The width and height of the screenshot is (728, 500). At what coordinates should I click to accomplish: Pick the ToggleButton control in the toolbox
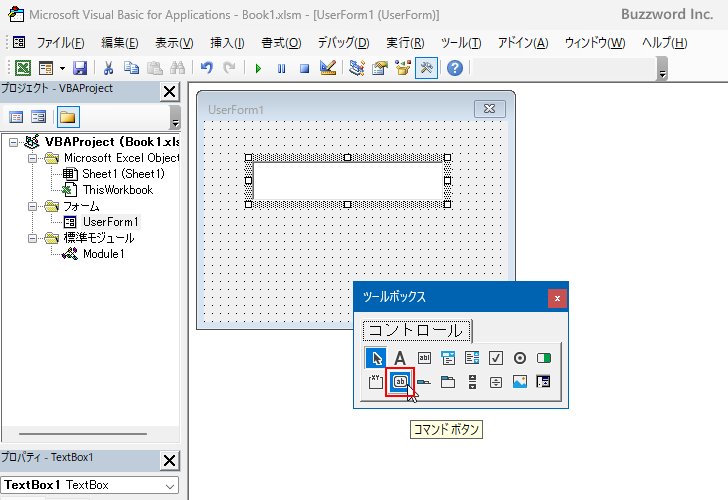pos(544,357)
